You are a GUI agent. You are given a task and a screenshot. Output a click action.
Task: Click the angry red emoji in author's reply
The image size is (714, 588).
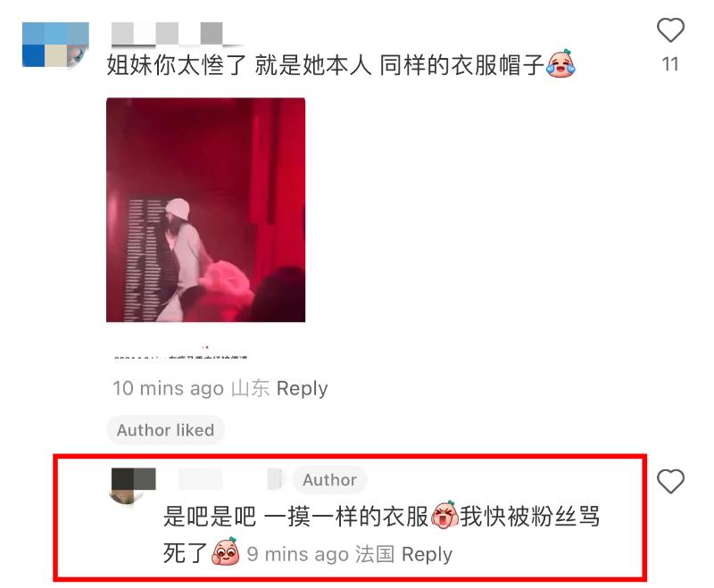click(x=444, y=515)
